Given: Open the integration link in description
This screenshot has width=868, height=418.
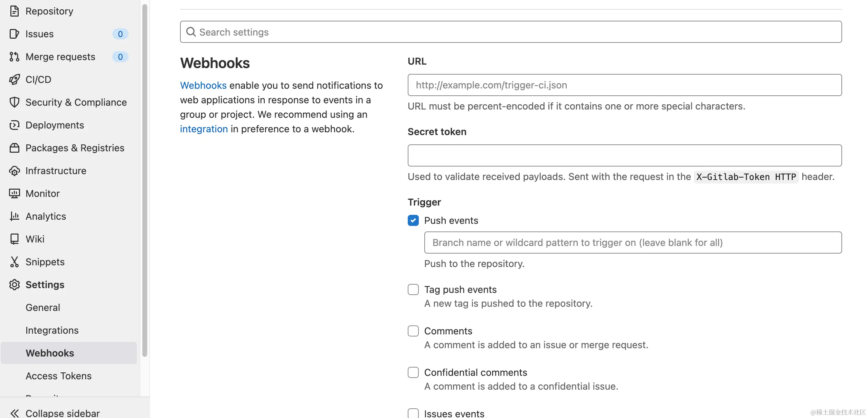Looking at the screenshot, I should (x=204, y=129).
